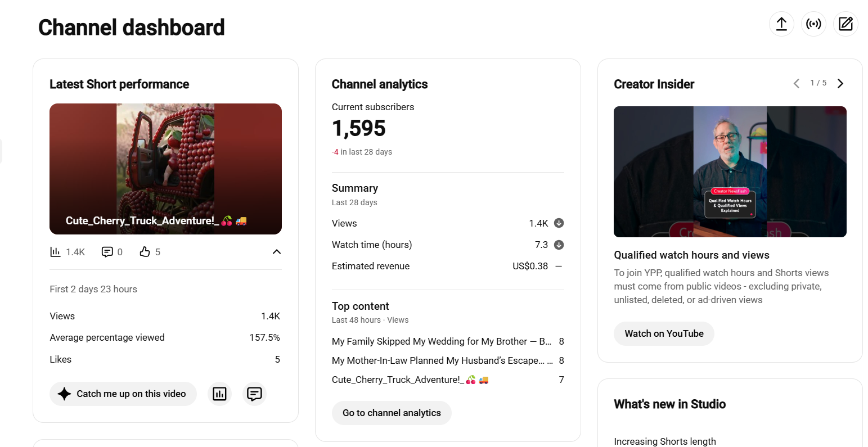Click the Go live broadcast icon
This screenshot has width=868, height=447.
click(x=813, y=24)
